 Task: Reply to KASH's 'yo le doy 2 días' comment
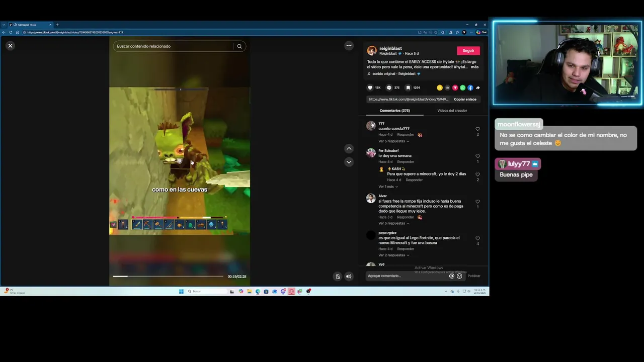pyautogui.click(x=414, y=180)
